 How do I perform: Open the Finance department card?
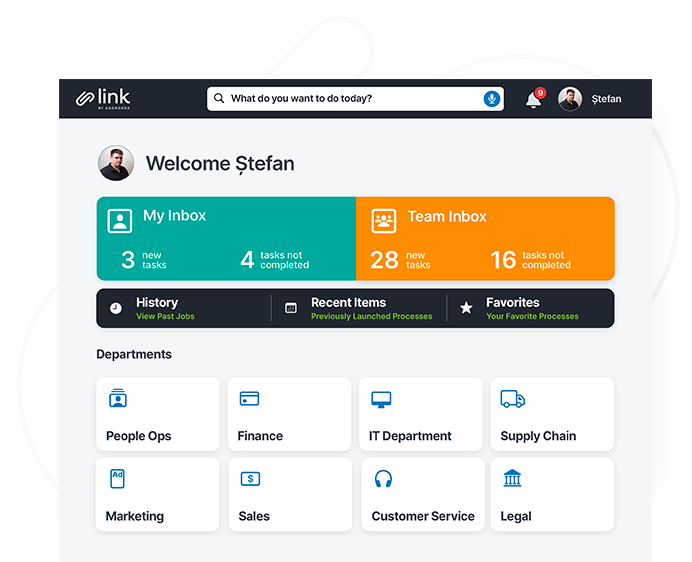click(289, 414)
